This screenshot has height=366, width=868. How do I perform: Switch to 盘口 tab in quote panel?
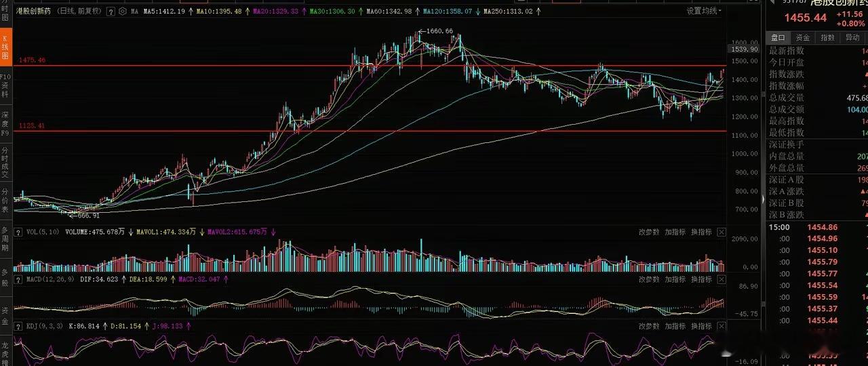(x=778, y=38)
